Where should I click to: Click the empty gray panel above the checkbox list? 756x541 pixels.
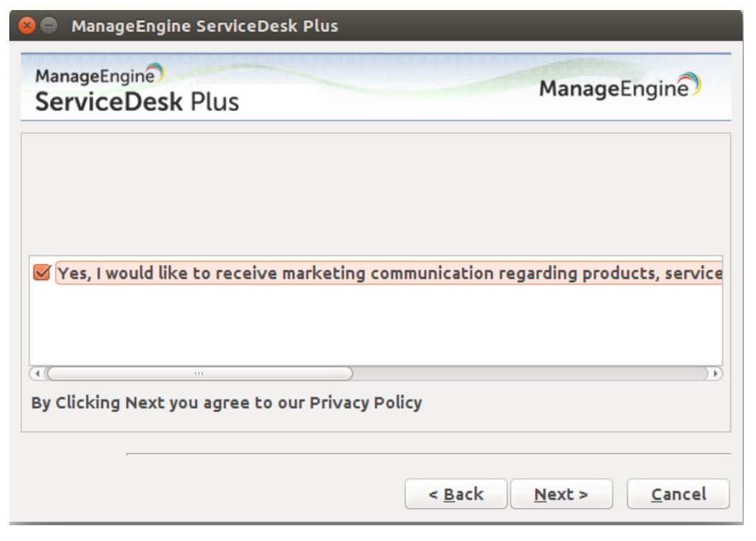point(375,193)
